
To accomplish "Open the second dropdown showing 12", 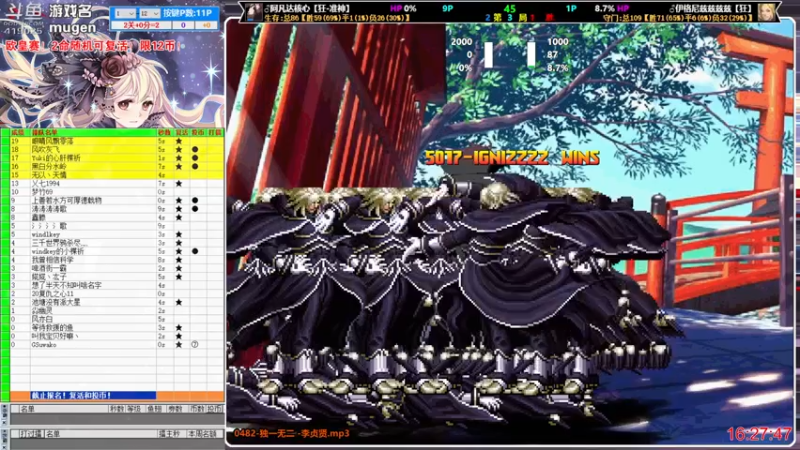I will 149,13.
